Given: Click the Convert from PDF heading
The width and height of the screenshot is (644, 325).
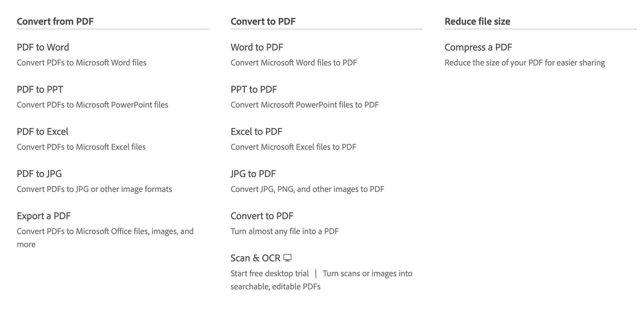Looking at the screenshot, I should coord(55,21).
